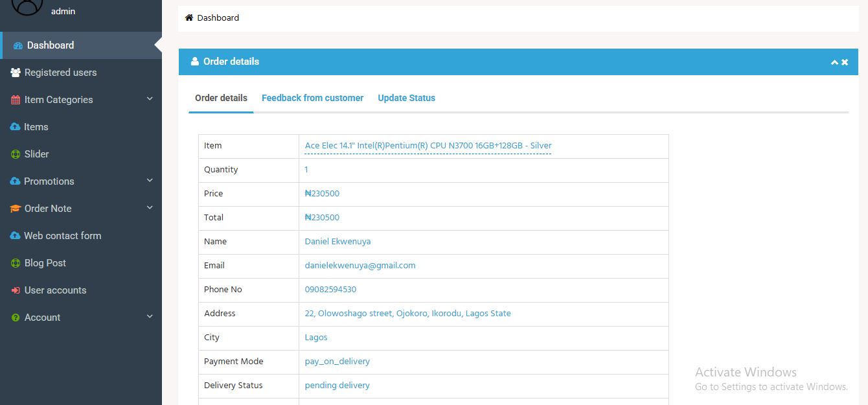
Task: Click the User accounts sign-in icon
Action: pyautogui.click(x=16, y=290)
